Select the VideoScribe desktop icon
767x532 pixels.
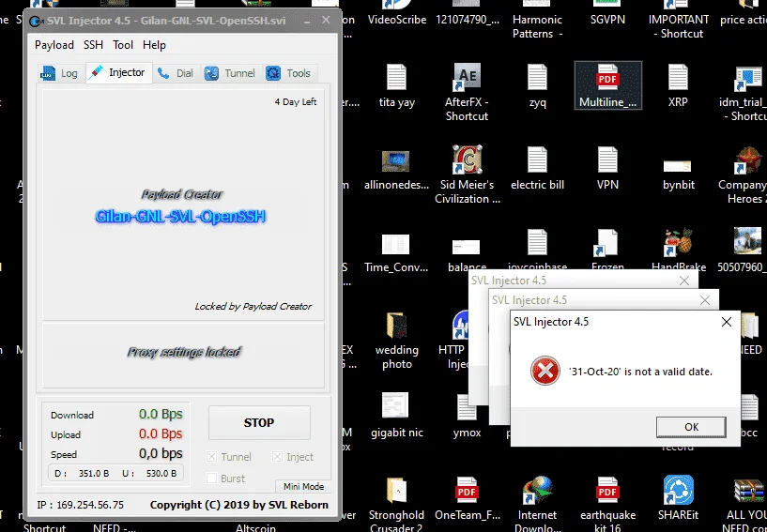[397, 13]
